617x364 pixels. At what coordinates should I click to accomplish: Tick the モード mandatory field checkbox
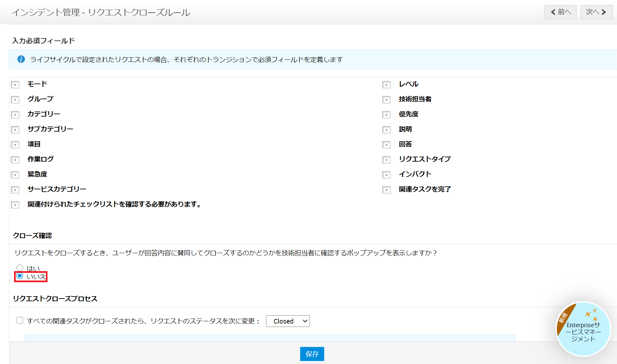point(15,84)
